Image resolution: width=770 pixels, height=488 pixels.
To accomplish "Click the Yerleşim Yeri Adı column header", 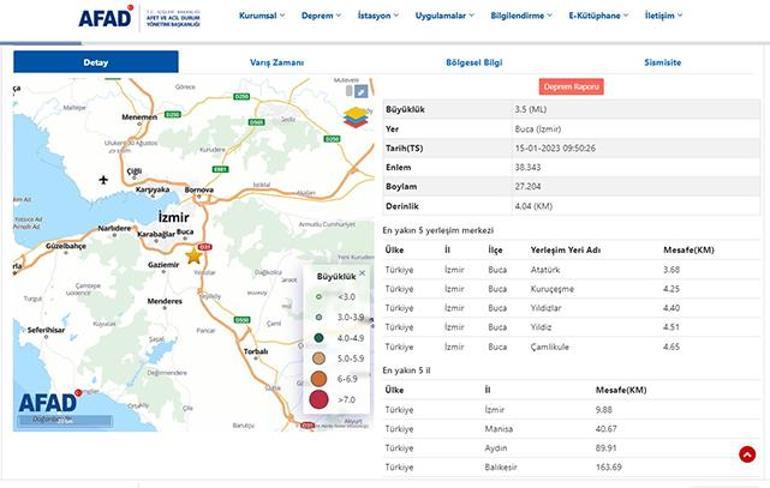I will [x=565, y=250].
